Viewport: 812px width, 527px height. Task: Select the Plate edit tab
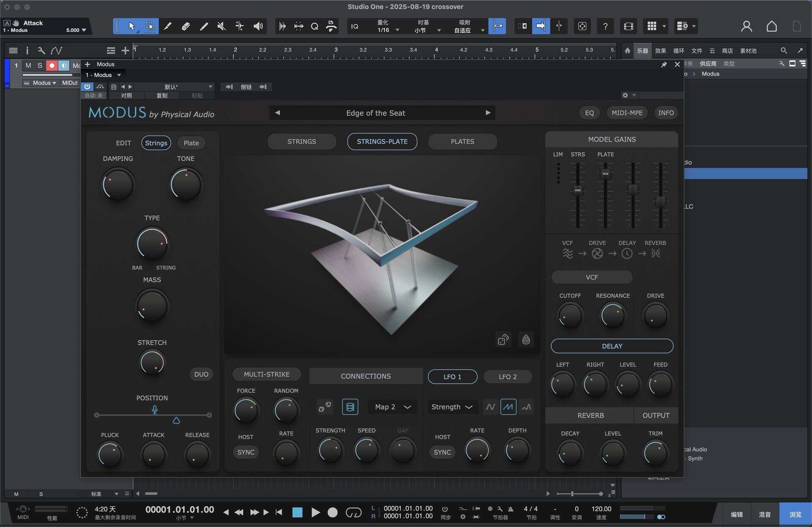click(x=191, y=143)
